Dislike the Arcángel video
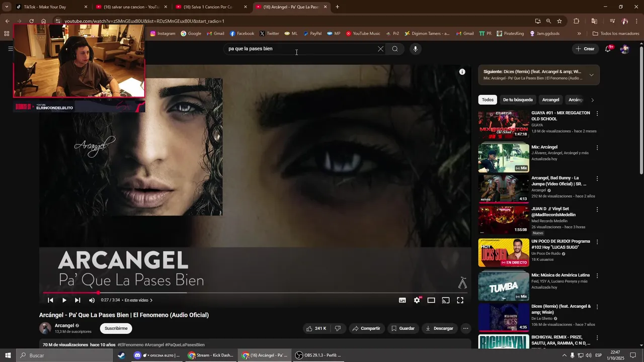Image resolution: width=644 pixels, height=362 pixels. tap(338, 328)
